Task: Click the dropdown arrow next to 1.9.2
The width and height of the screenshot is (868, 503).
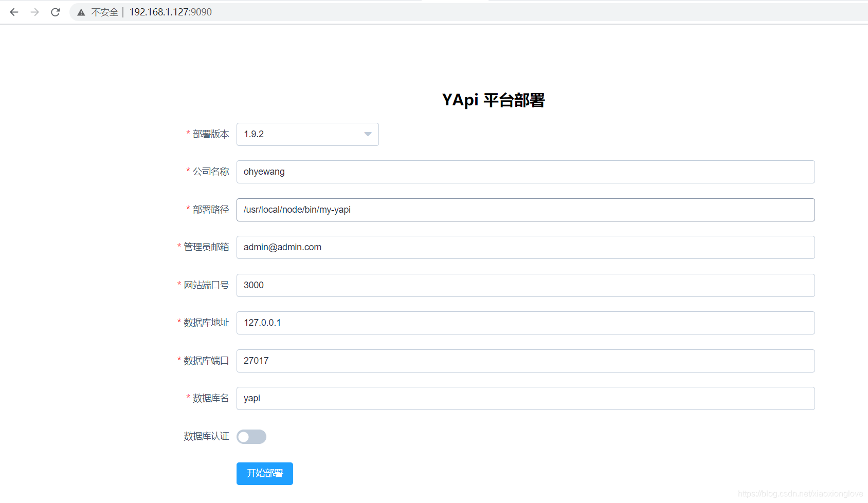Action: pos(368,134)
